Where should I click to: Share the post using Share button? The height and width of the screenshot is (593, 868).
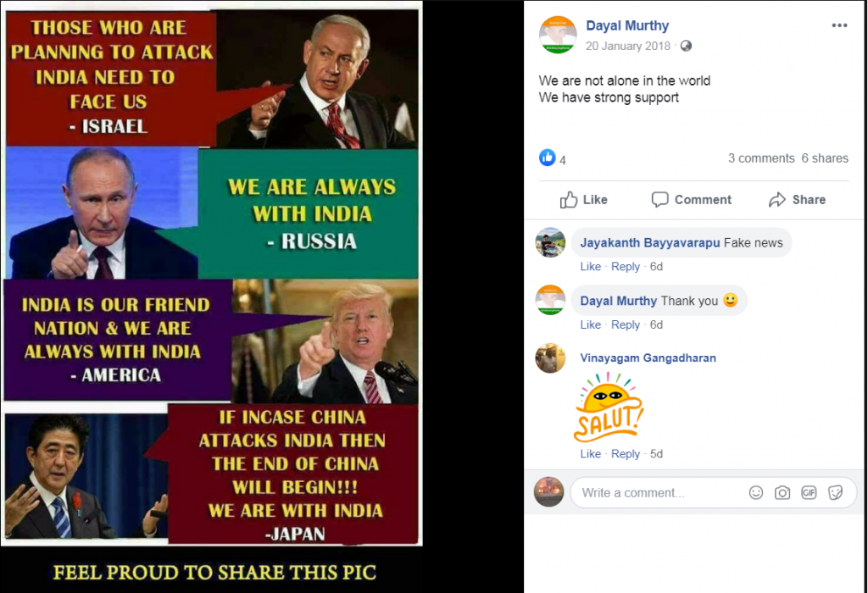coord(797,200)
